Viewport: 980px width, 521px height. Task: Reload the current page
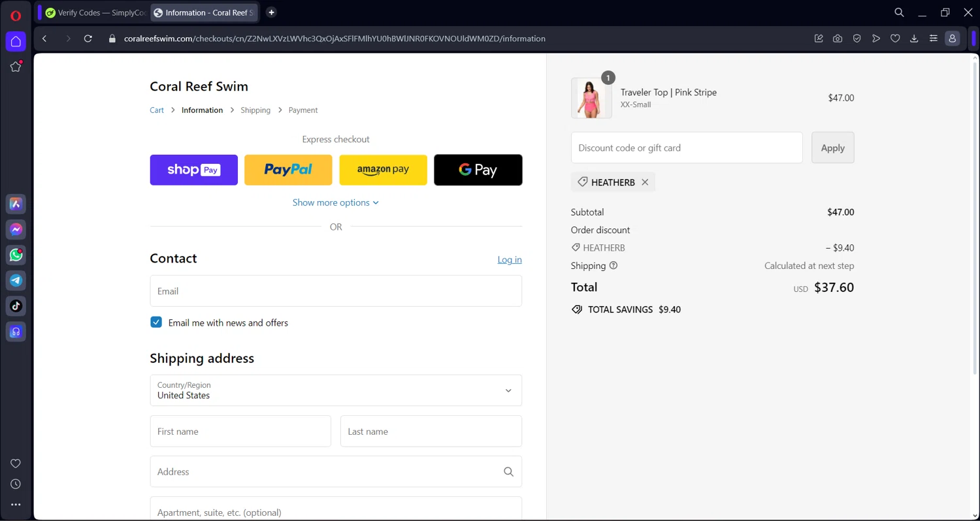pyautogui.click(x=88, y=39)
